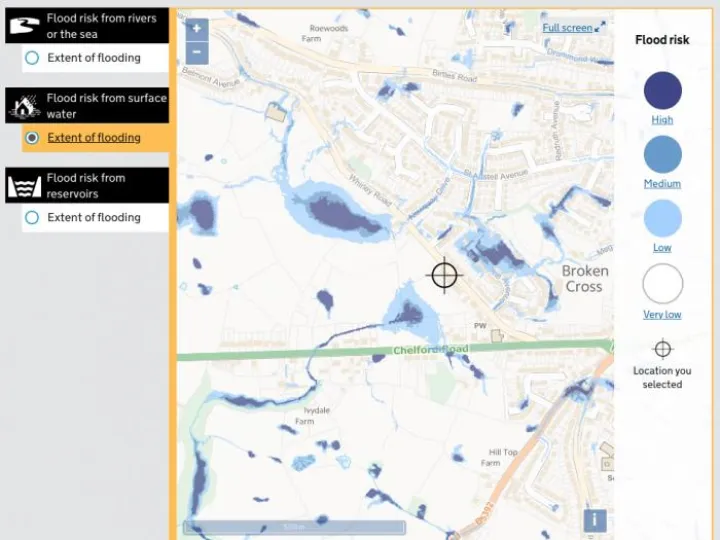Image resolution: width=720 pixels, height=540 pixels.
Task: Open the Very low risk link
Action: 662,315
